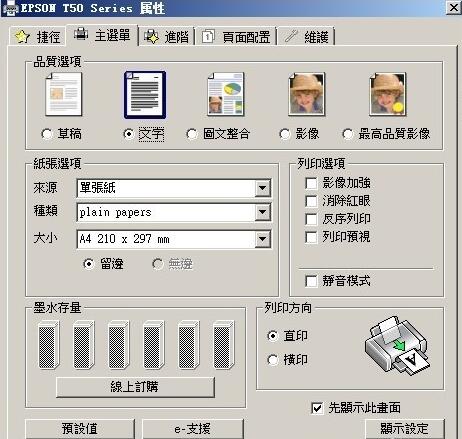Click the 線上訂購 order online button
Screen dimensions: 462x439
(135, 387)
